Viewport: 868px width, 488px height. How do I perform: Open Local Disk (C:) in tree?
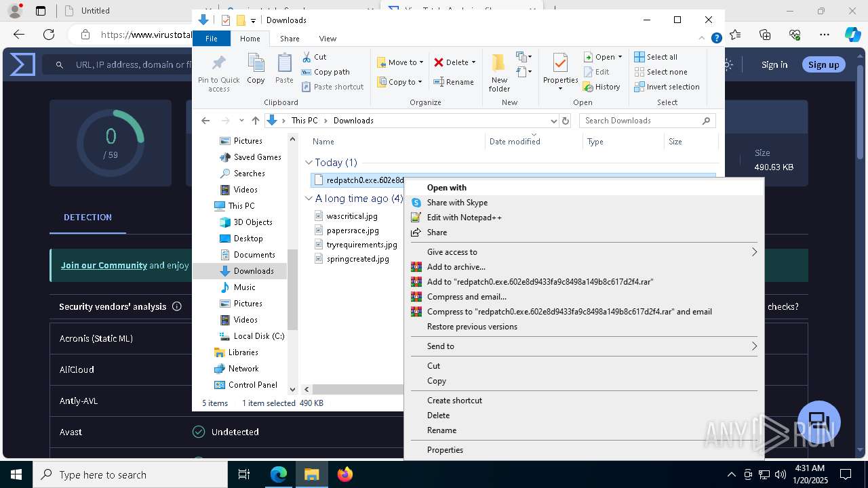pyautogui.click(x=252, y=336)
